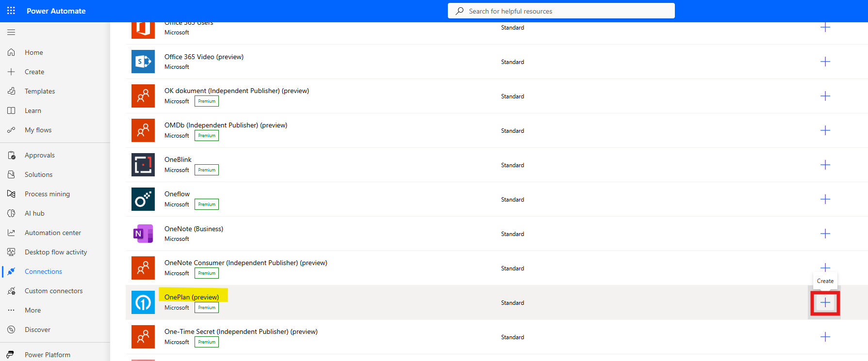
Task: Click the Standard label in the Oneflow row
Action: click(x=512, y=200)
